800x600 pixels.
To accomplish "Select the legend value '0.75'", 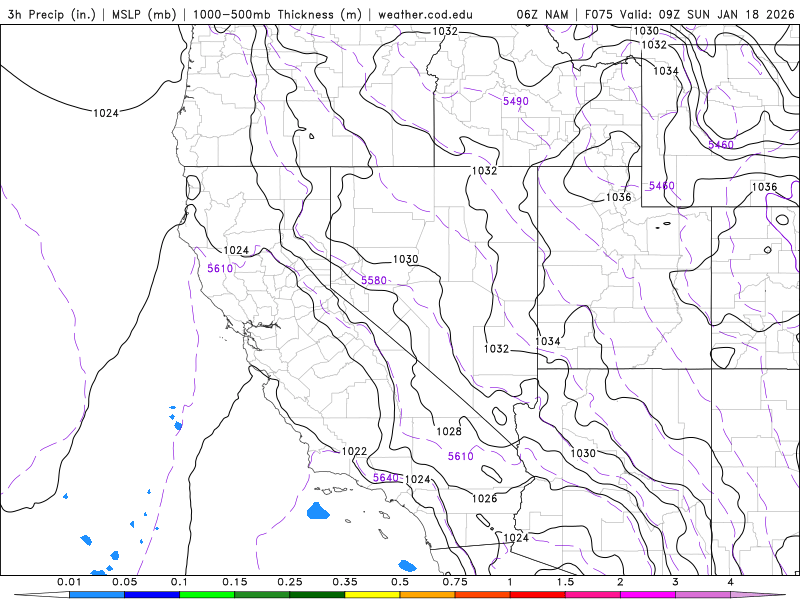I will tap(455, 582).
